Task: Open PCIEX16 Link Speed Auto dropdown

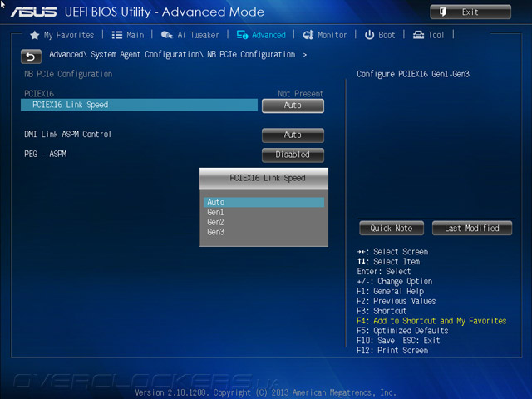Action: click(293, 106)
